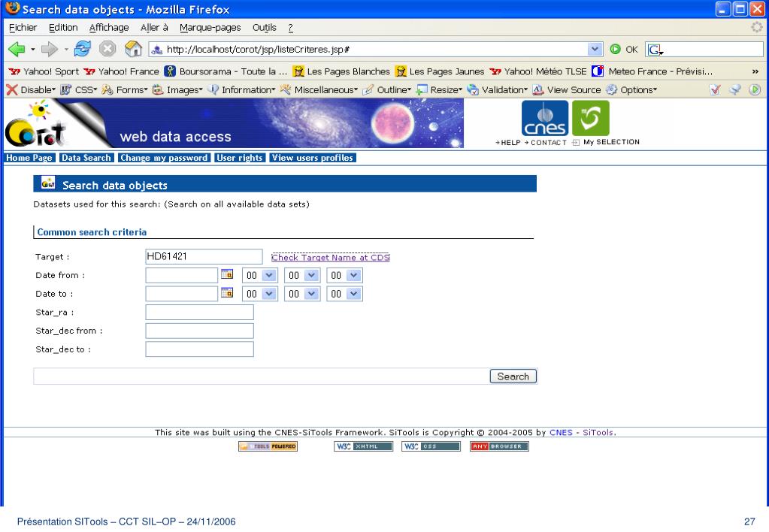
Task: Click the Star_dec to input field
Action: [200, 349]
